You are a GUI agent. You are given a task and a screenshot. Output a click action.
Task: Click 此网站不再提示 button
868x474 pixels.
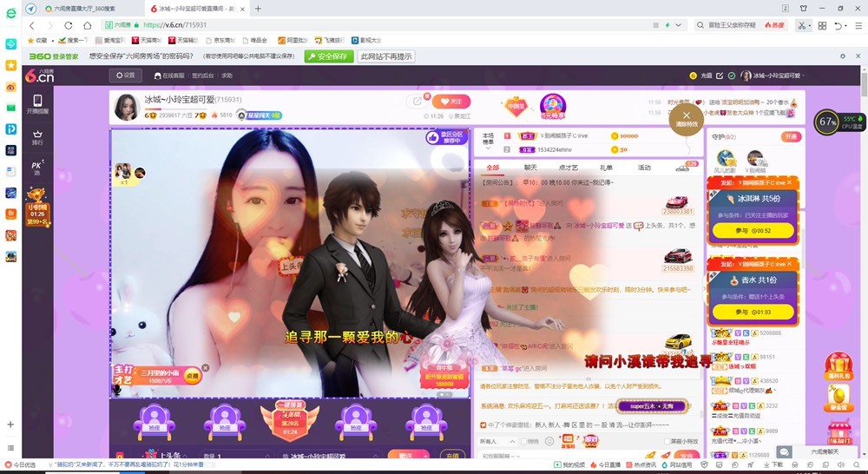click(386, 56)
